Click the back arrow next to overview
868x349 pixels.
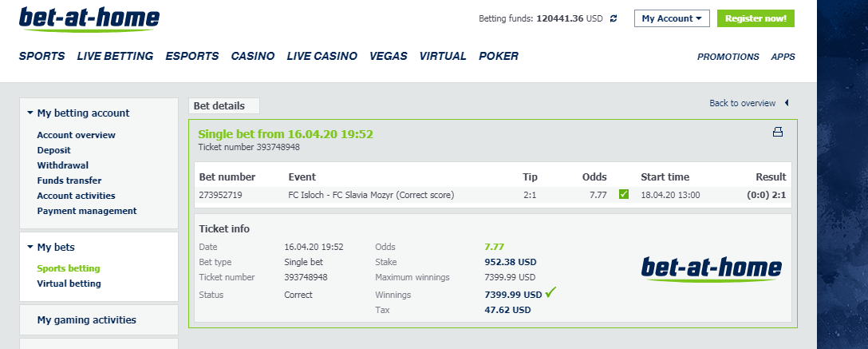[x=787, y=103]
